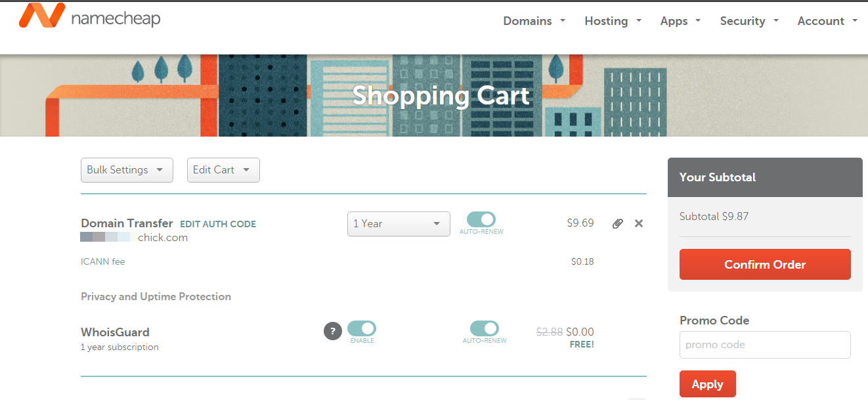The width and height of the screenshot is (868, 400).
Task: Click the Apply promo code button
Action: pyautogui.click(x=708, y=384)
